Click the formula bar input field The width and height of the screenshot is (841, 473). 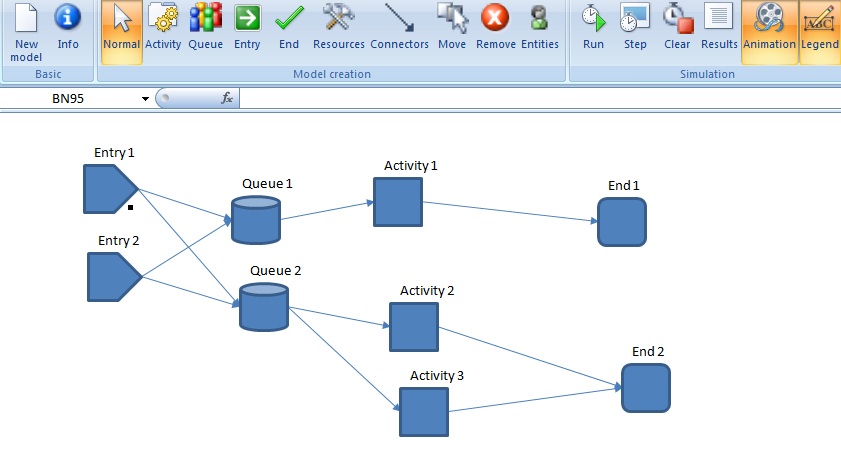point(540,98)
